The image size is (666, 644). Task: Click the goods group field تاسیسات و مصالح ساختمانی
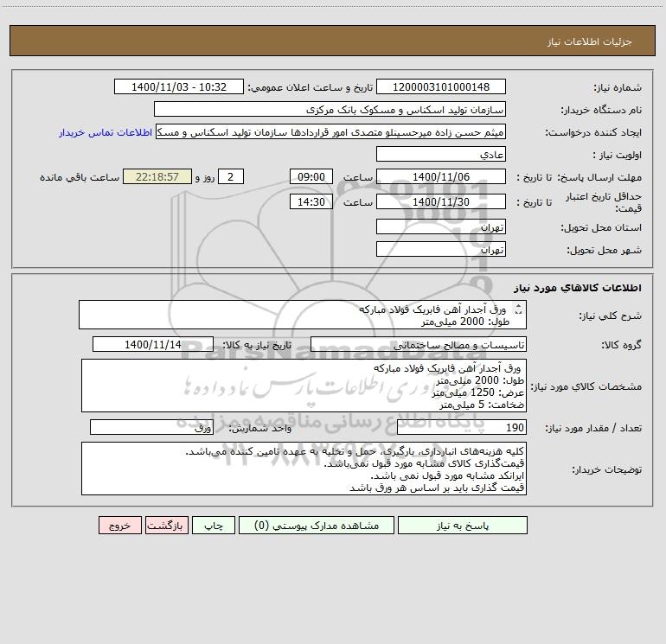click(x=419, y=344)
